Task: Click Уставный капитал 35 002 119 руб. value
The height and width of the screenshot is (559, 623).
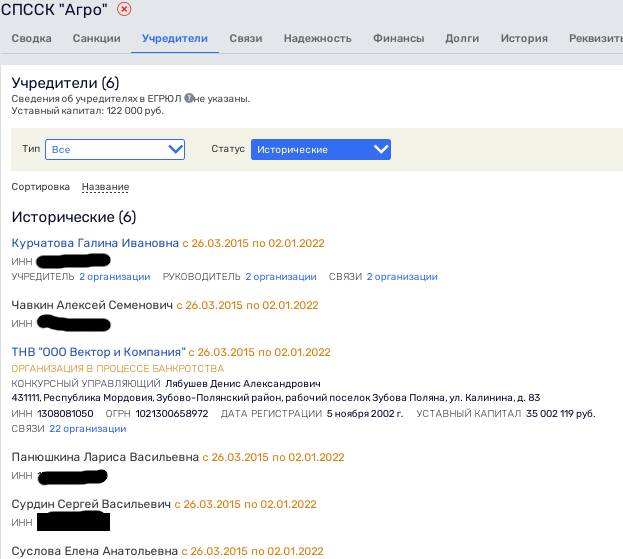Action: pos(561,414)
